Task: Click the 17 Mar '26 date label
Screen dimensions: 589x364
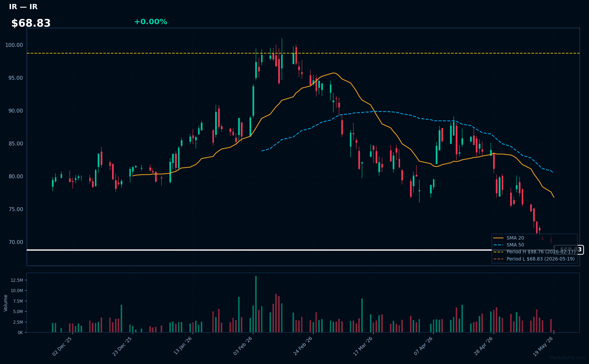Action: (x=363, y=346)
